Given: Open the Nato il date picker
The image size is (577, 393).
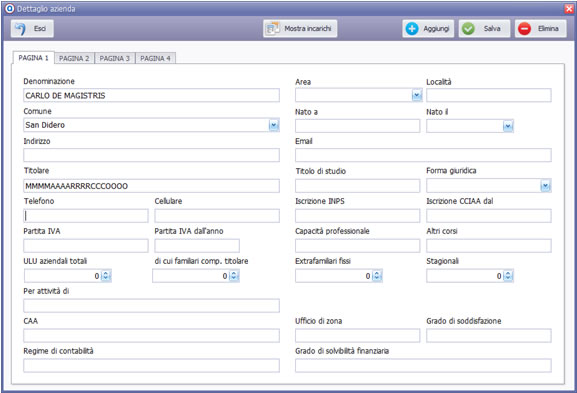Looking at the screenshot, I should 508,126.
